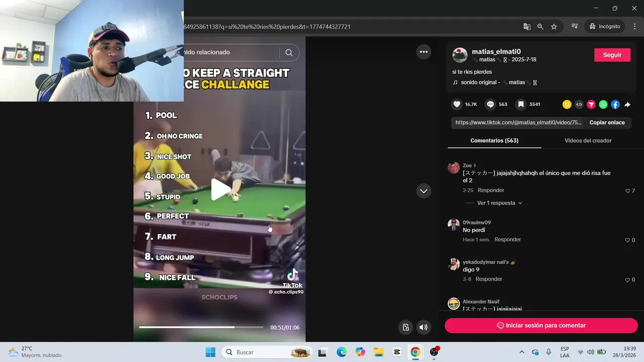This screenshot has width=644, height=362.
Task: Open more share options arrow
Action: [627, 105]
